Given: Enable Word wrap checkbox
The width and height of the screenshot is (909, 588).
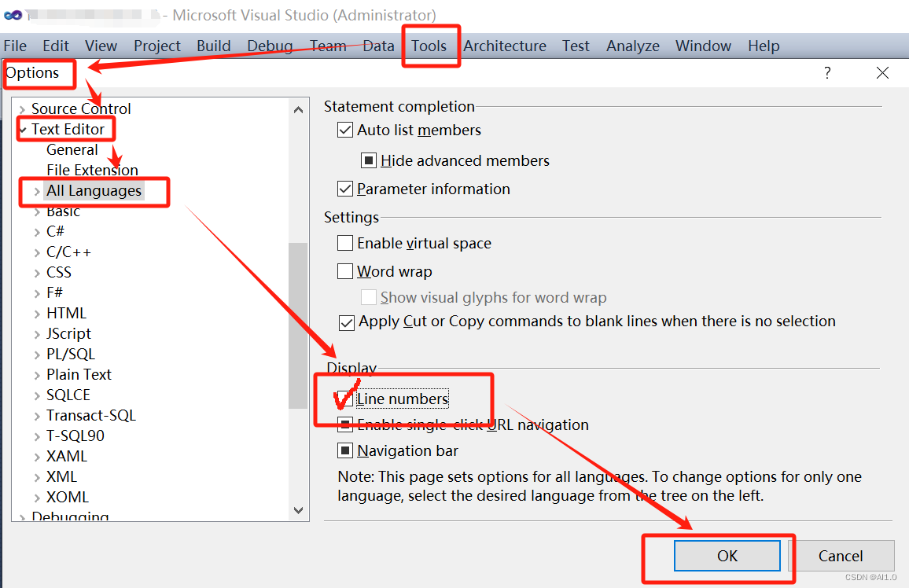Looking at the screenshot, I should click(x=345, y=271).
